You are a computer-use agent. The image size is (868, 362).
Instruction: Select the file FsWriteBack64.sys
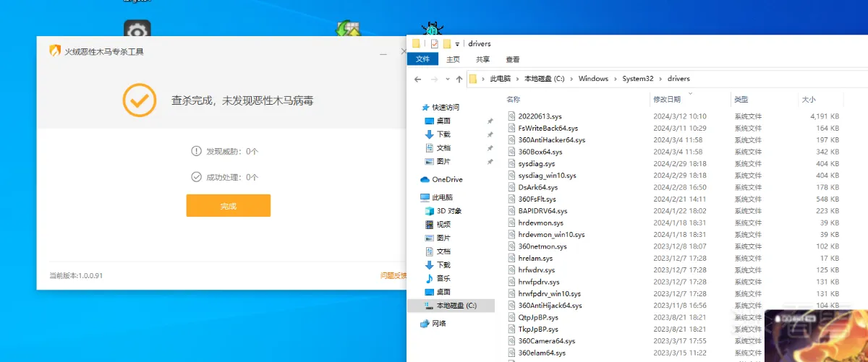(x=548, y=128)
